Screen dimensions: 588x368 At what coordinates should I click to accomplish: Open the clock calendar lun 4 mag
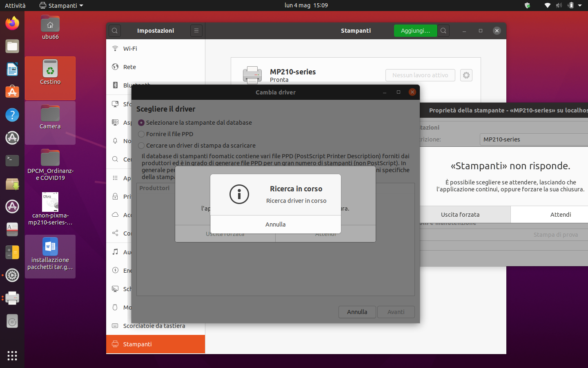(306, 5)
